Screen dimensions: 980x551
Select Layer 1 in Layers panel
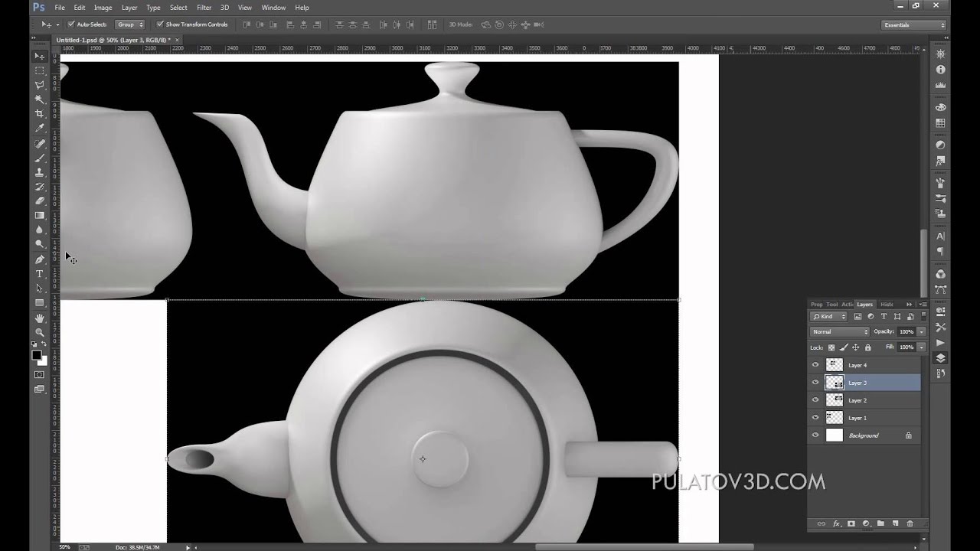click(865, 418)
